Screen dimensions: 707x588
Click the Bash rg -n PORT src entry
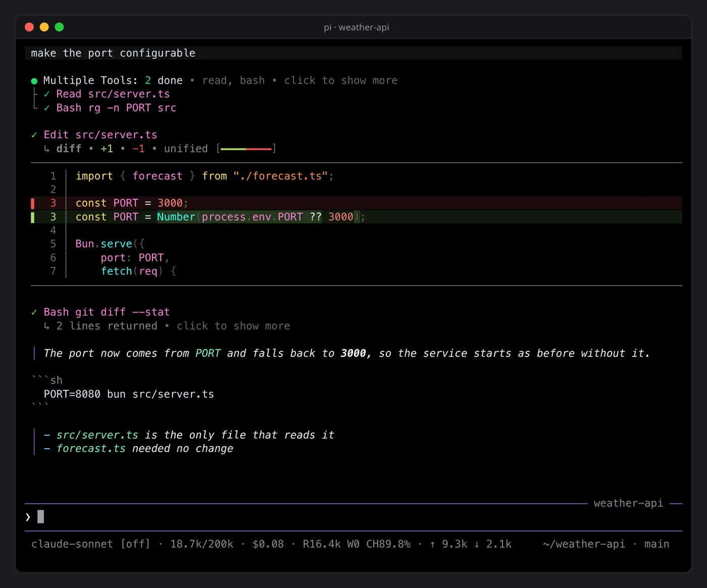pos(116,108)
